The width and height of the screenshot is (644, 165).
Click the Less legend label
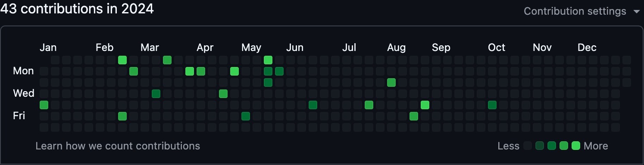pyautogui.click(x=509, y=146)
